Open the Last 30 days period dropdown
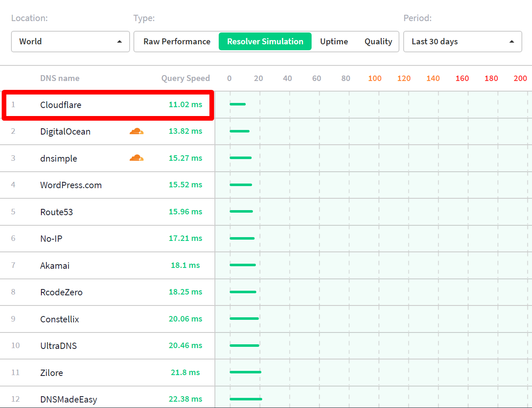Image resolution: width=532 pixels, height=408 pixels. pos(463,41)
